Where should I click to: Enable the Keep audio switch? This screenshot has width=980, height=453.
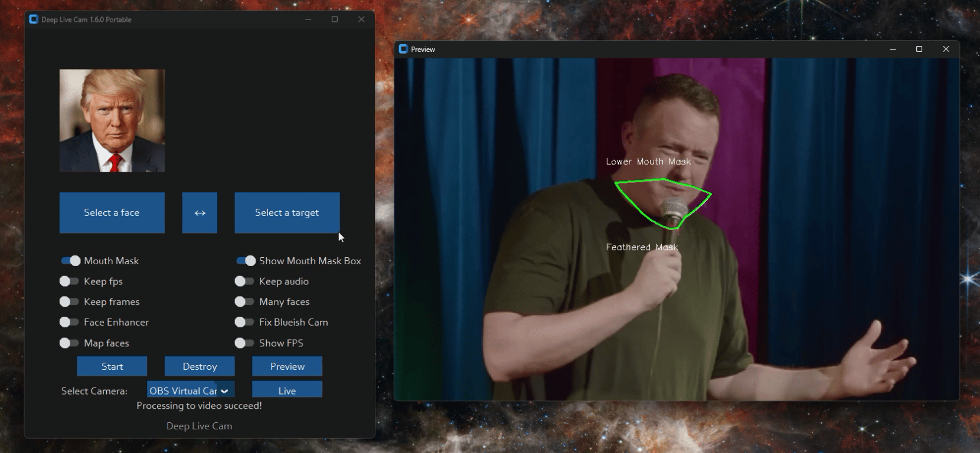pos(244,281)
